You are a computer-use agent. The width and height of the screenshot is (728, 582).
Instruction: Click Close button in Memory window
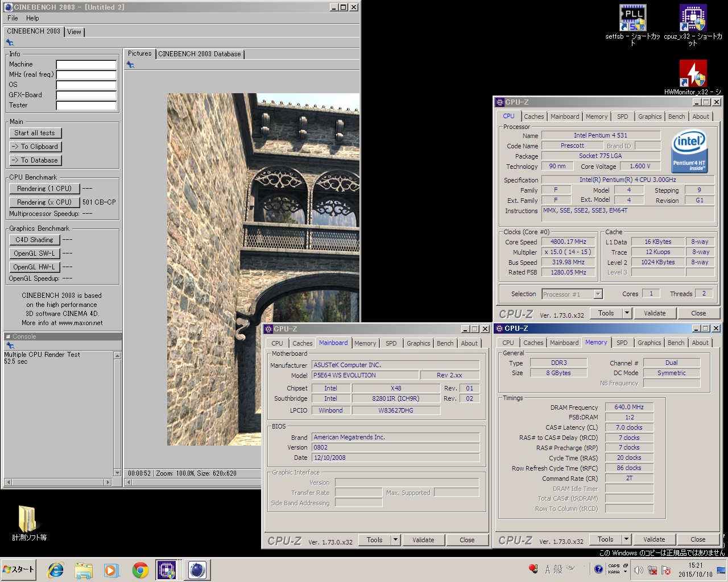click(698, 539)
